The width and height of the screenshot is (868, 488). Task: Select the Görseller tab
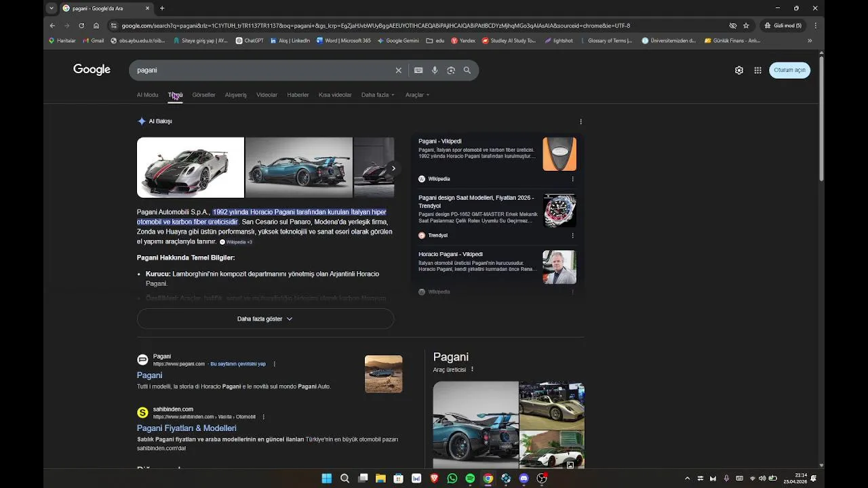(x=203, y=95)
